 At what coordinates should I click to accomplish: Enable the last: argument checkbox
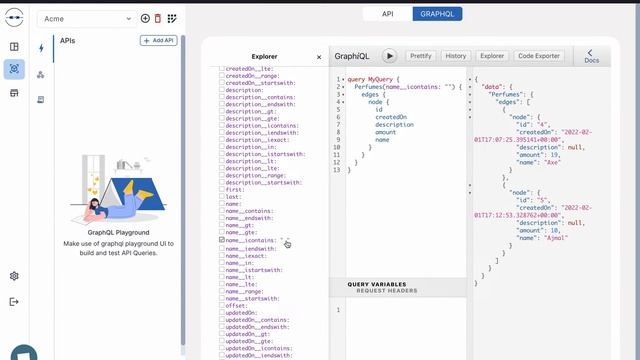coord(222,196)
